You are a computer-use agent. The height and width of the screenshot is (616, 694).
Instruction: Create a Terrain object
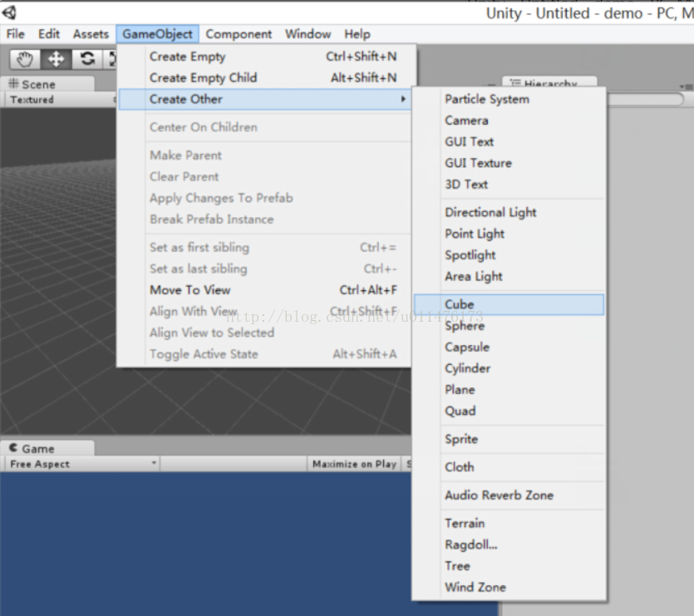point(509,524)
